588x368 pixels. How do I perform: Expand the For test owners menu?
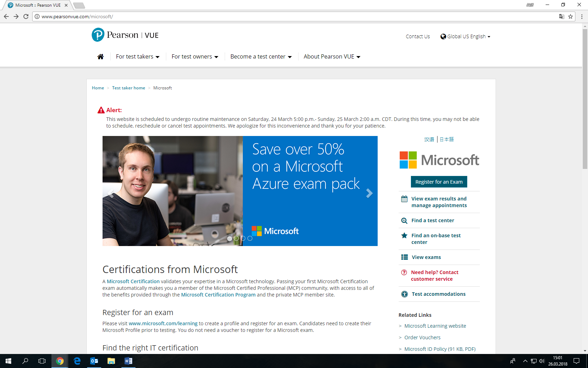click(195, 56)
